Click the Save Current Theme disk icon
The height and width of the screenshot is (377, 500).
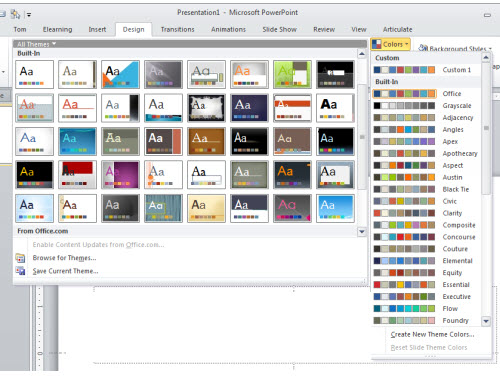point(20,271)
